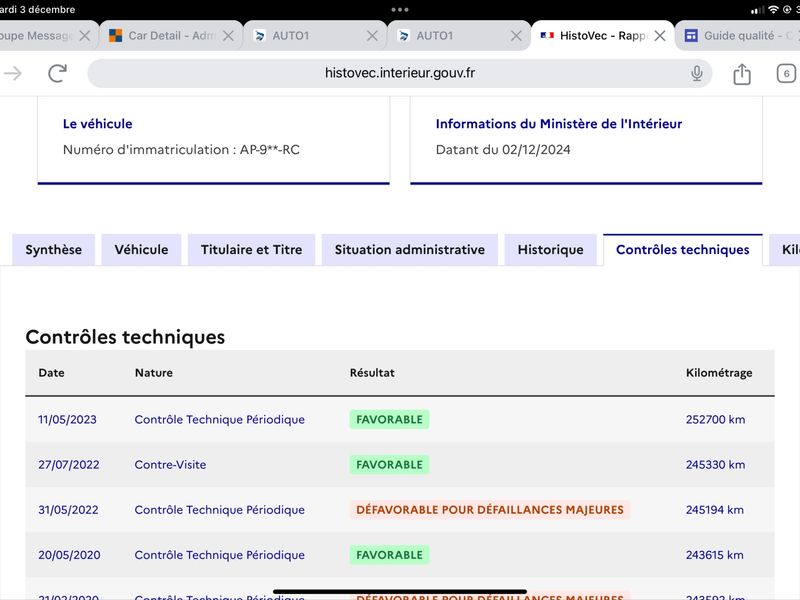Tap the Wi-Fi status icon
Viewport: 800px width, 600px height.
pos(773,10)
